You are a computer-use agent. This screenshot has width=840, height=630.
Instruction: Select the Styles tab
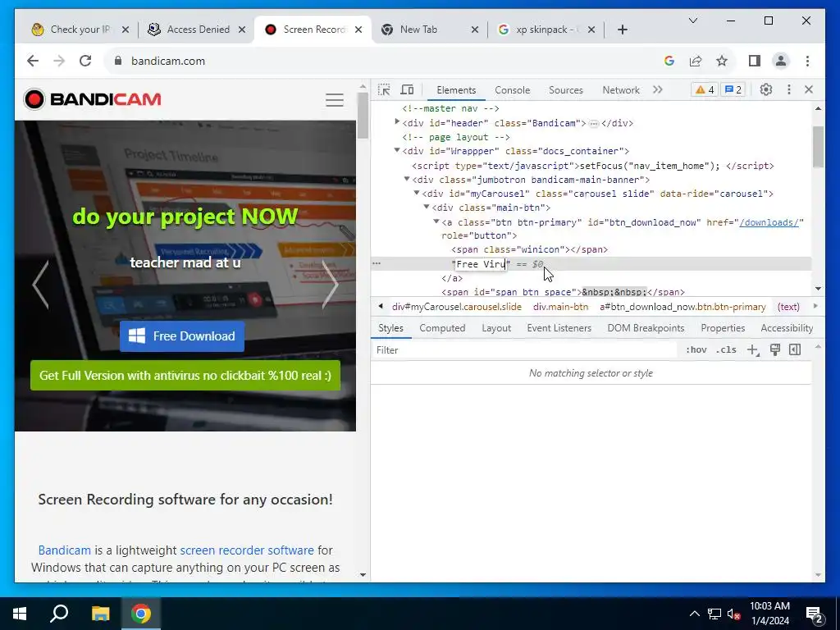point(390,328)
